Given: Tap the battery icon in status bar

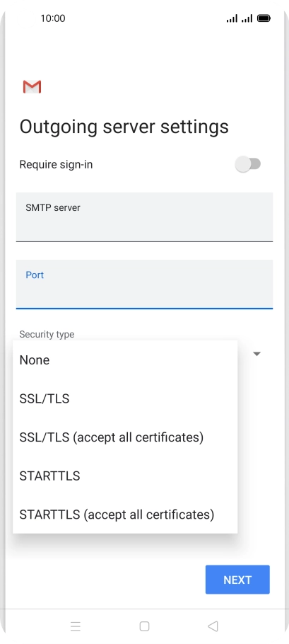Looking at the screenshot, I should click(264, 18).
